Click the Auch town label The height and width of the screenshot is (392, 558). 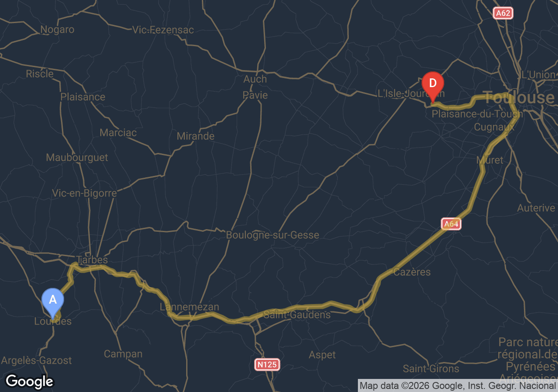click(255, 79)
